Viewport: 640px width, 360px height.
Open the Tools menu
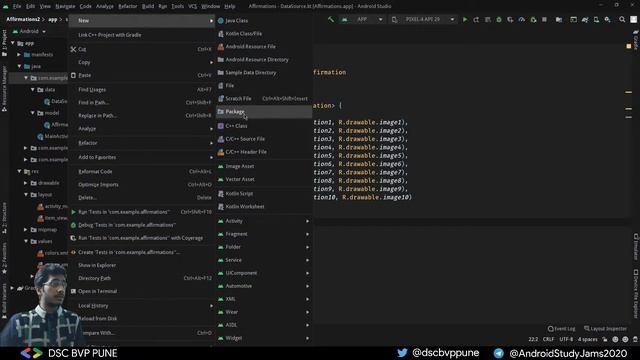click(177, 6)
